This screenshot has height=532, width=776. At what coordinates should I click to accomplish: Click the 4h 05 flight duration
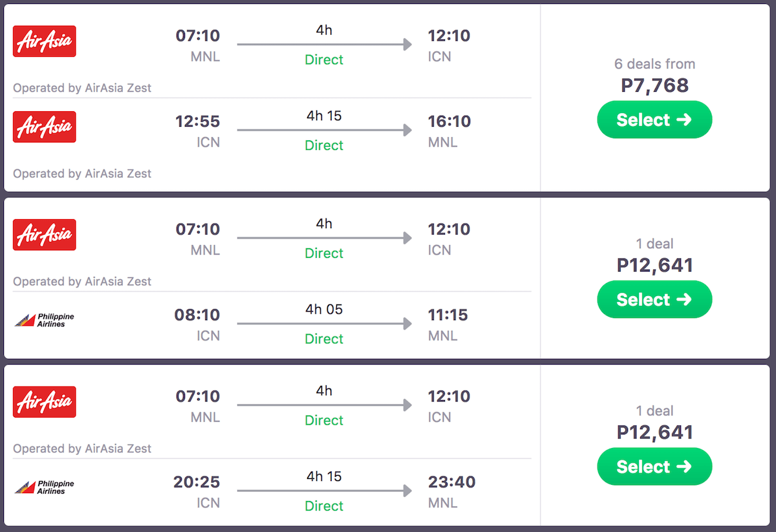click(324, 309)
